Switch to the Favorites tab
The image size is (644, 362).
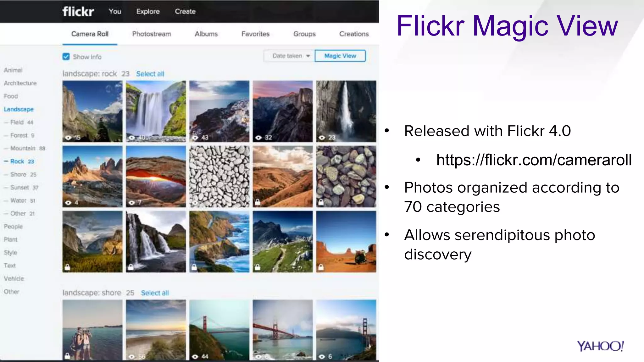[x=255, y=34]
